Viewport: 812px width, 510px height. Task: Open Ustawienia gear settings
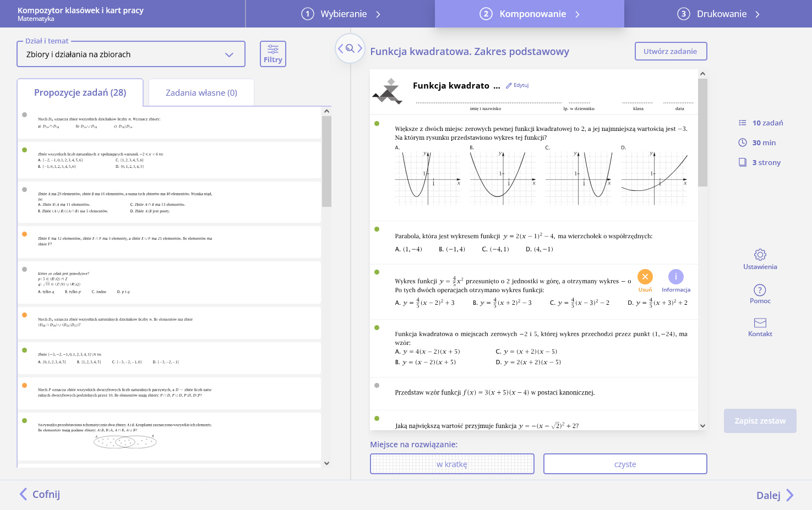click(760, 255)
